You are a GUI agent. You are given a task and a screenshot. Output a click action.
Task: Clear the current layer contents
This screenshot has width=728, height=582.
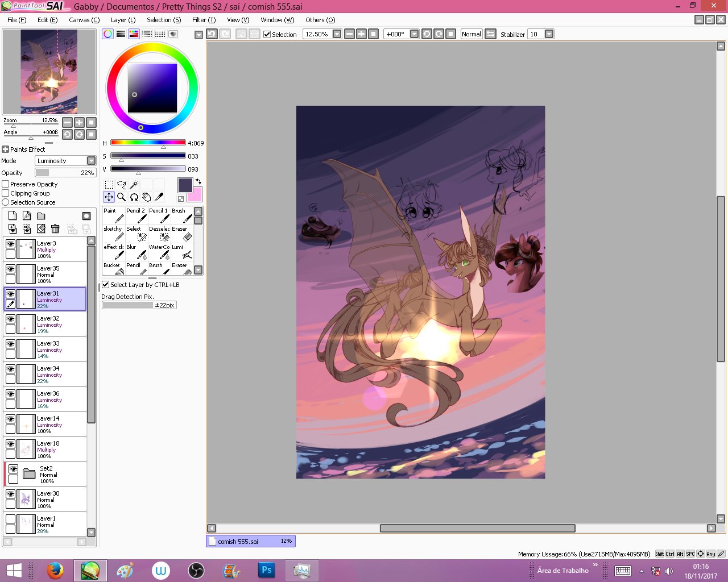click(x=41, y=228)
